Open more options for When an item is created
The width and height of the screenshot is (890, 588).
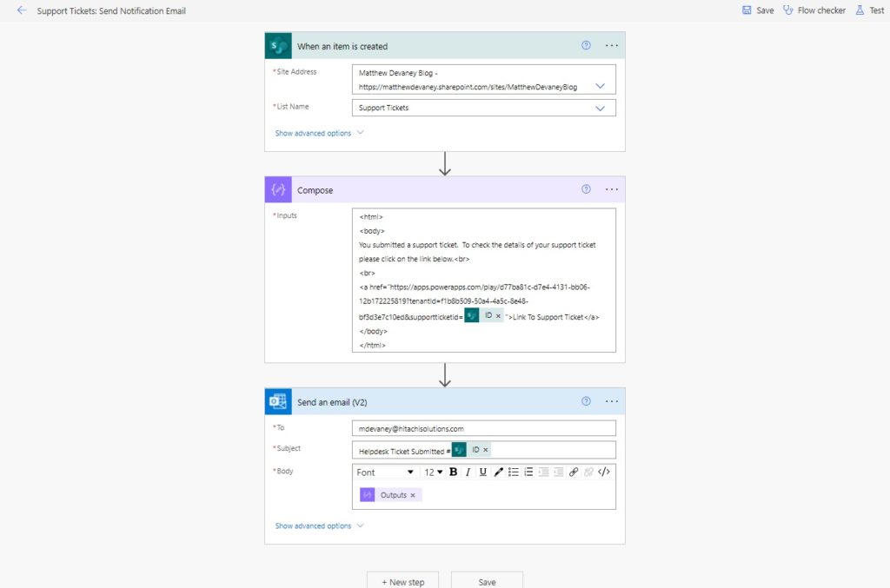tap(611, 45)
